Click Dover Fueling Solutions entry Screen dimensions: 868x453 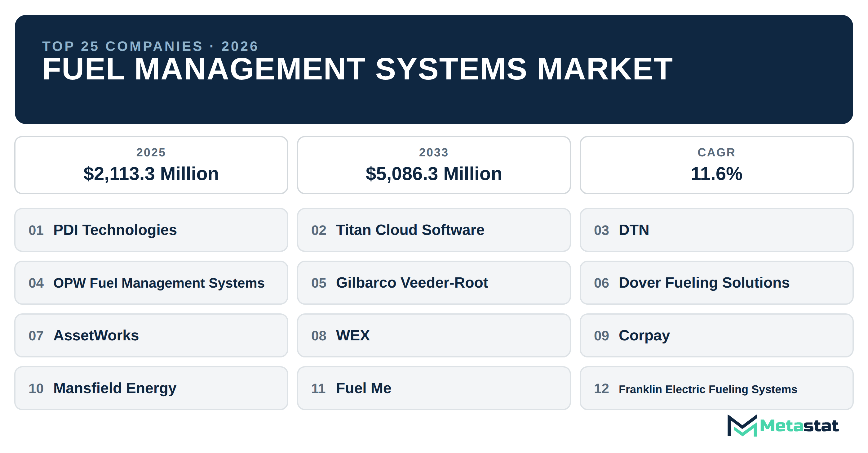pyautogui.click(x=717, y=283)
